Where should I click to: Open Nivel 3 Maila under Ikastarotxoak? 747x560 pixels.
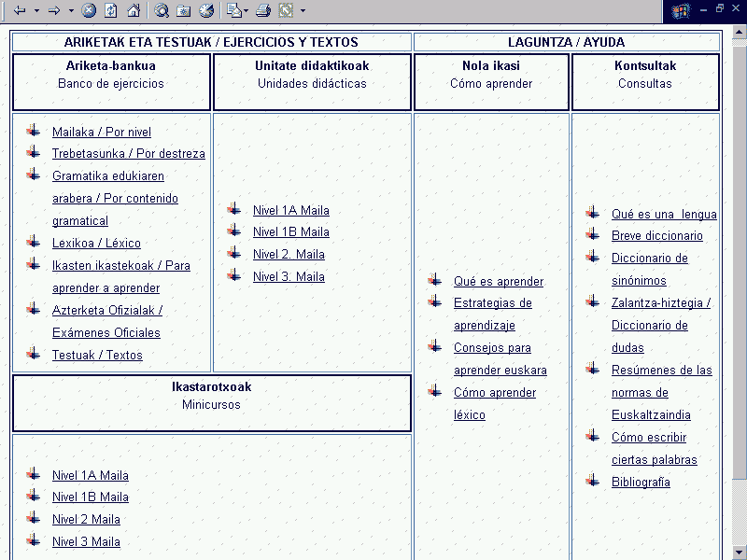point(86,541)
